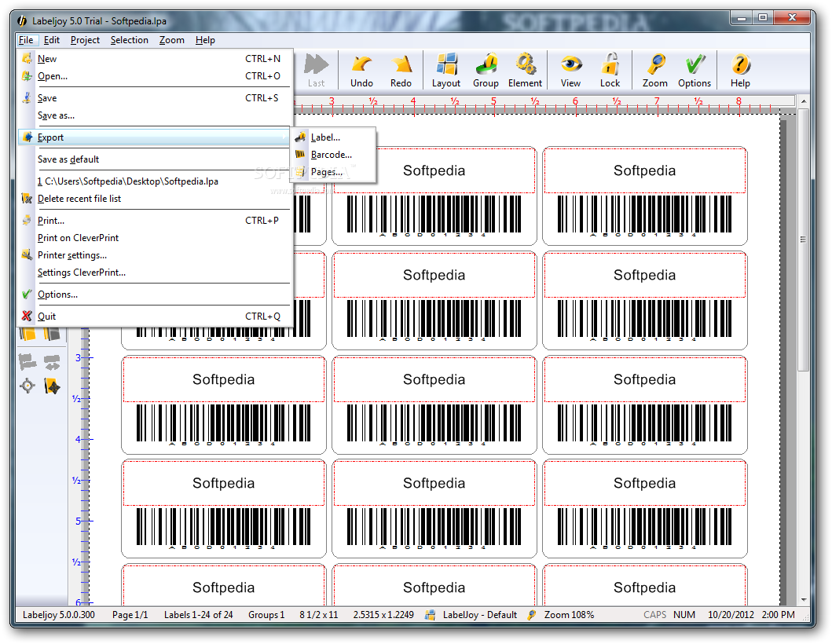This screenshot has height=644, width=832.
Task: Go to Last label page arrow
Action: point(317,70)
